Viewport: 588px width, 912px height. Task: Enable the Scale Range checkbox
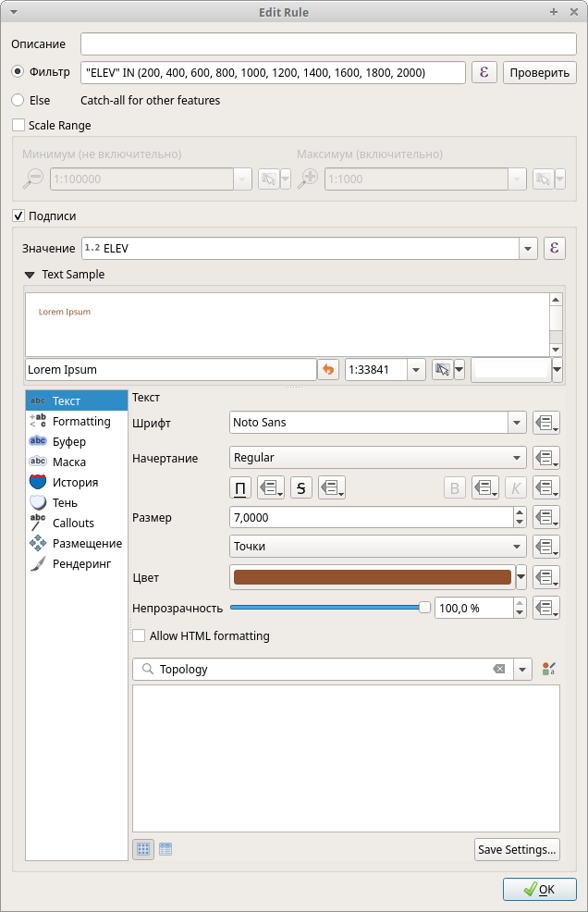click(x=18, y=125)
